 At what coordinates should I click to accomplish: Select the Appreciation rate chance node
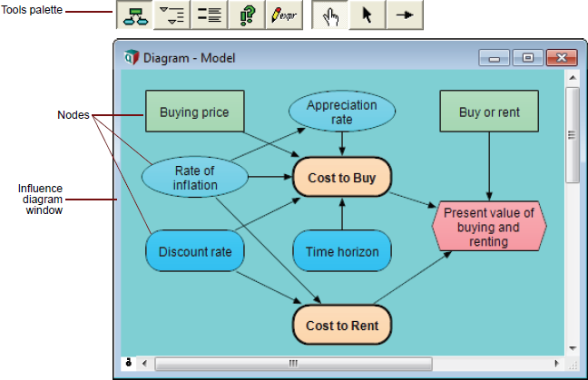click(341, 112)
